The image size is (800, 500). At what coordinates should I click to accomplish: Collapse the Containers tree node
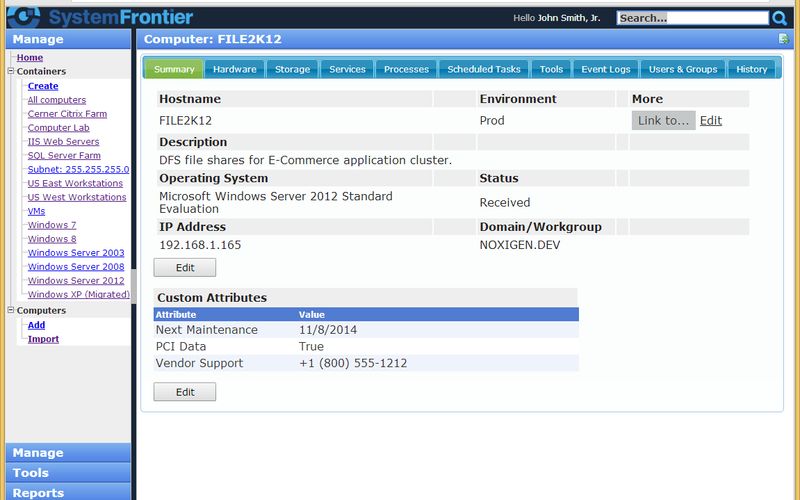point(11,71)
